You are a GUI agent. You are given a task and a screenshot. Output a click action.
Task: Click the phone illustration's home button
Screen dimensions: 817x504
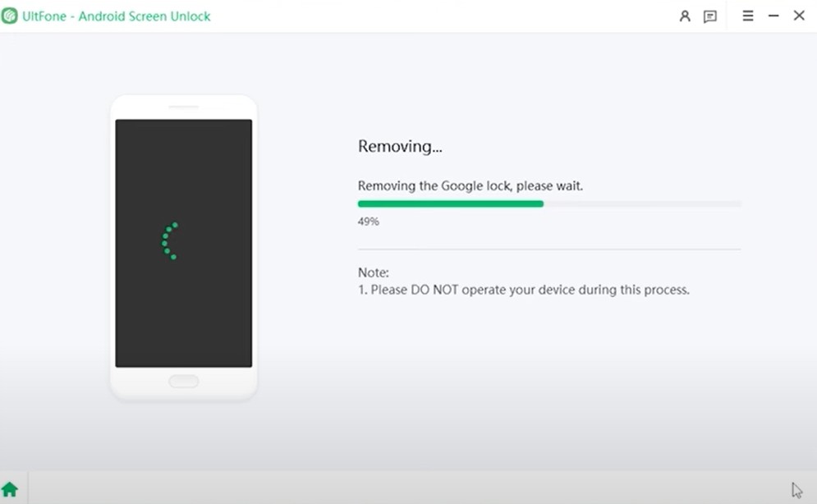(x=183, y=382)
